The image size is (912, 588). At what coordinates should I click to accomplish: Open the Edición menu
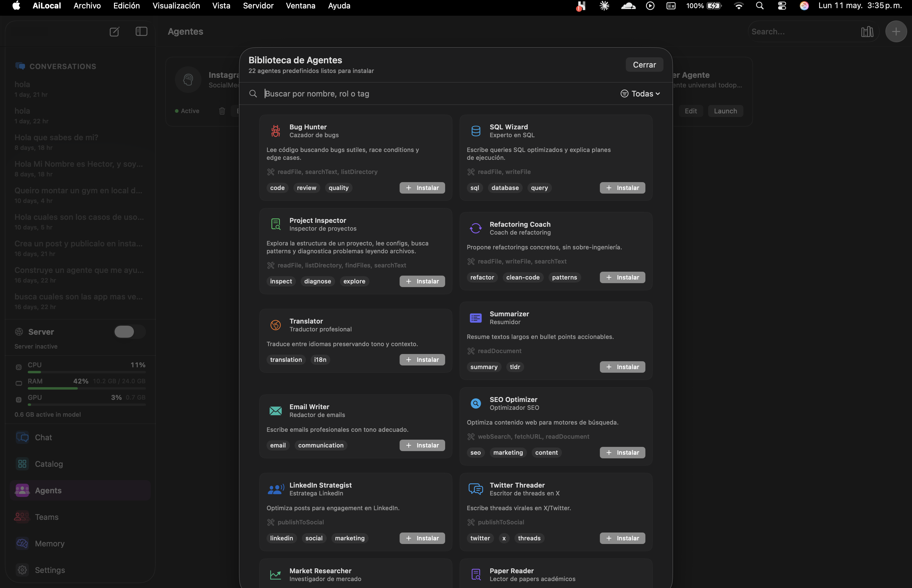pos(126,6)
